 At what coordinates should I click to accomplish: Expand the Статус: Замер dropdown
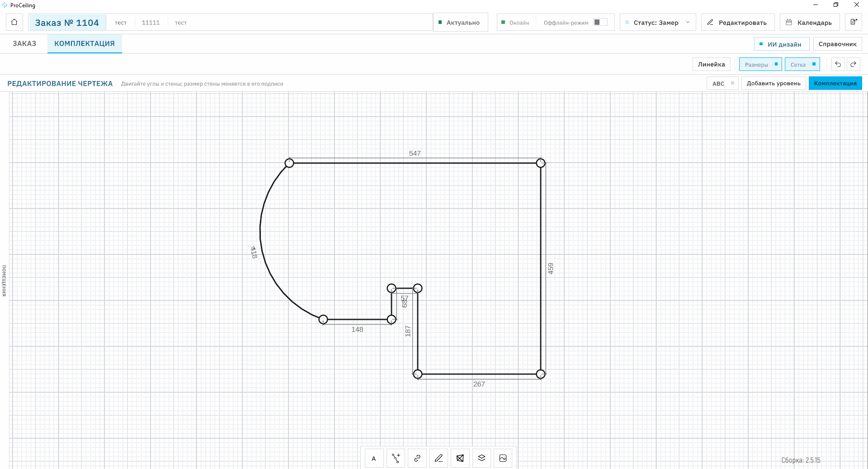coord(658,22)
